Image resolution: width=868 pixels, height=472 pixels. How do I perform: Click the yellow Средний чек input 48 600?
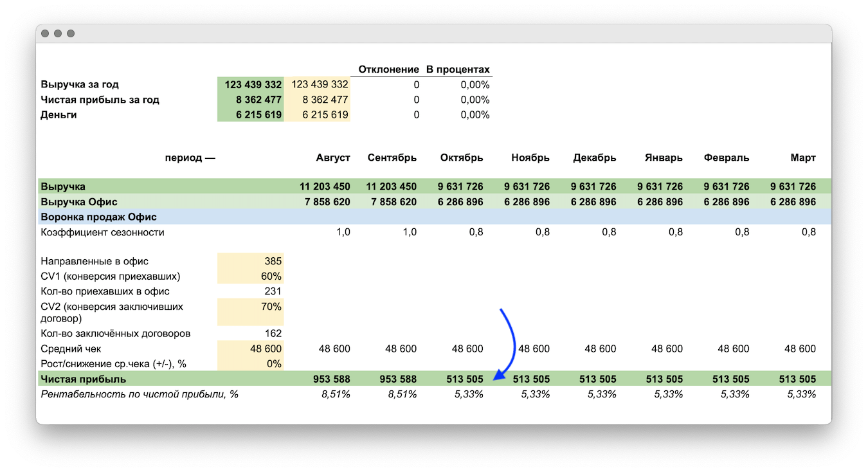click(251, 349)
